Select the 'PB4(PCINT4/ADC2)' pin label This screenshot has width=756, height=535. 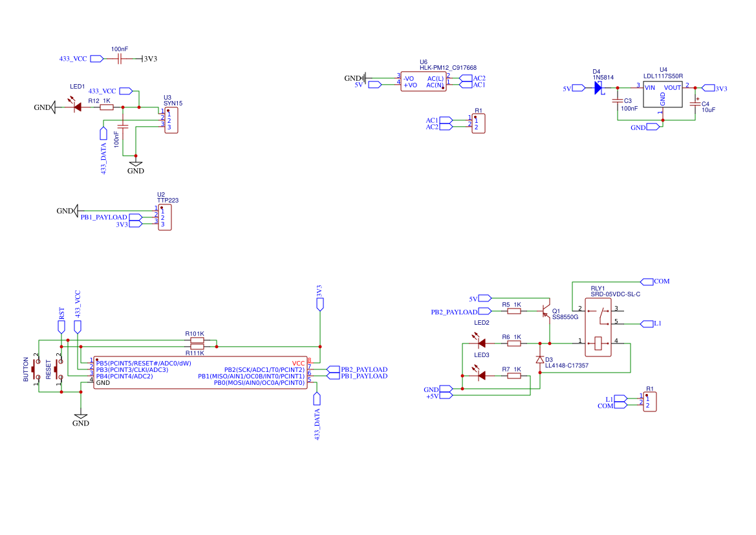point(124,376)
